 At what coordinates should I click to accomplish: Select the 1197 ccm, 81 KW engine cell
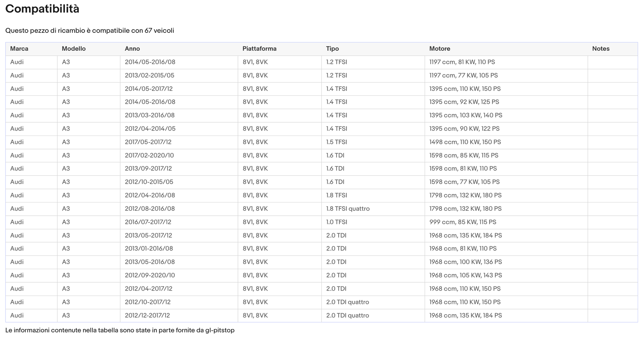coord(462,62)
